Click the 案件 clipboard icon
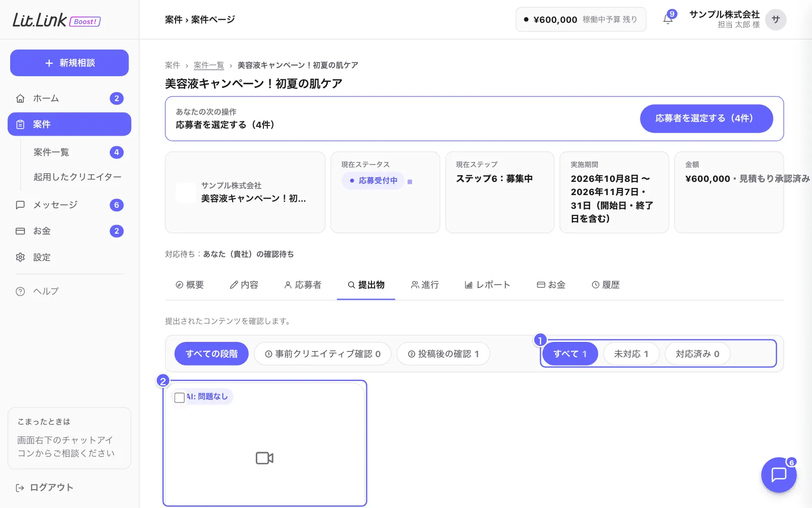Viewport: 812px width, 508px height. (x=20, y=124)
